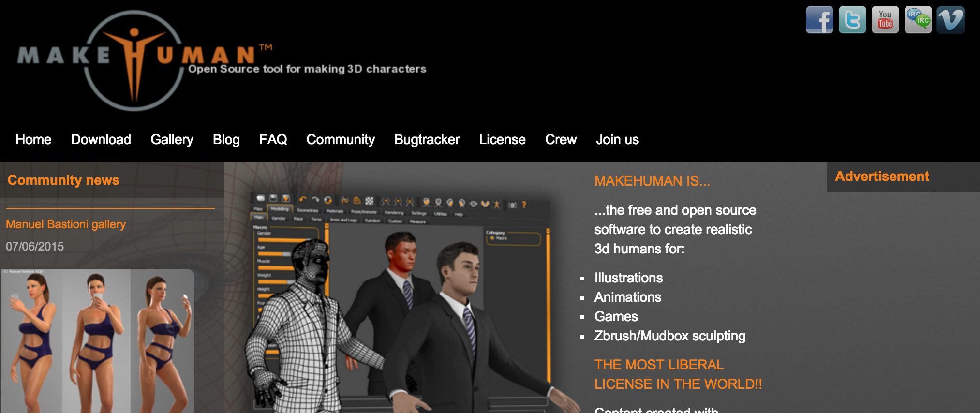The height and width of the screenshot is (413, 980).
Task: Open the Download page from navigation
Action: point(101,140)
